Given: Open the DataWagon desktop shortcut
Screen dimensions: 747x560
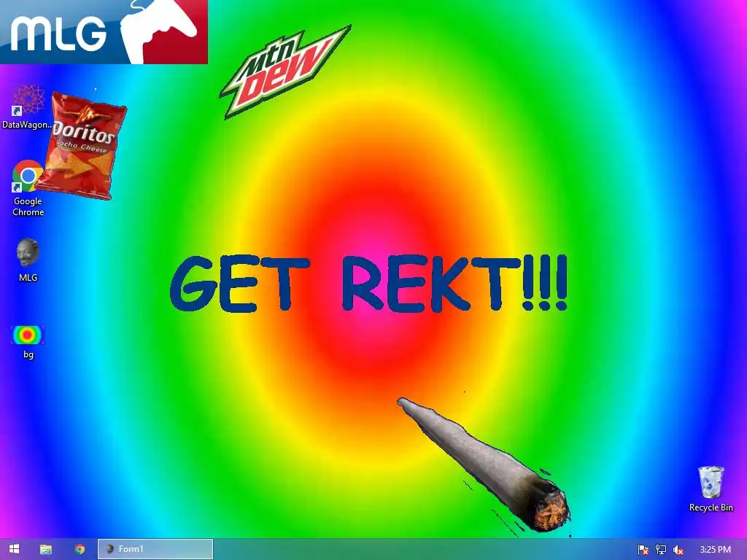Looking at the screenshot, I should point(27,106).
